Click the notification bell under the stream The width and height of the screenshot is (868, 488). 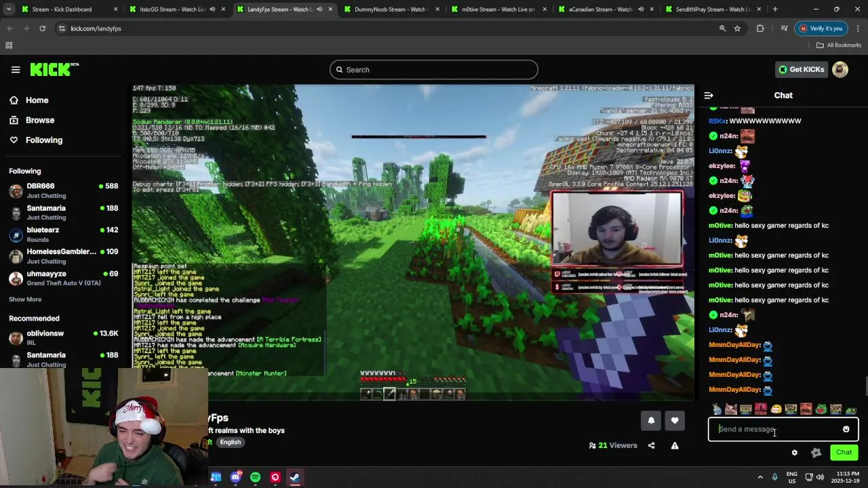[x=651, y=421]
